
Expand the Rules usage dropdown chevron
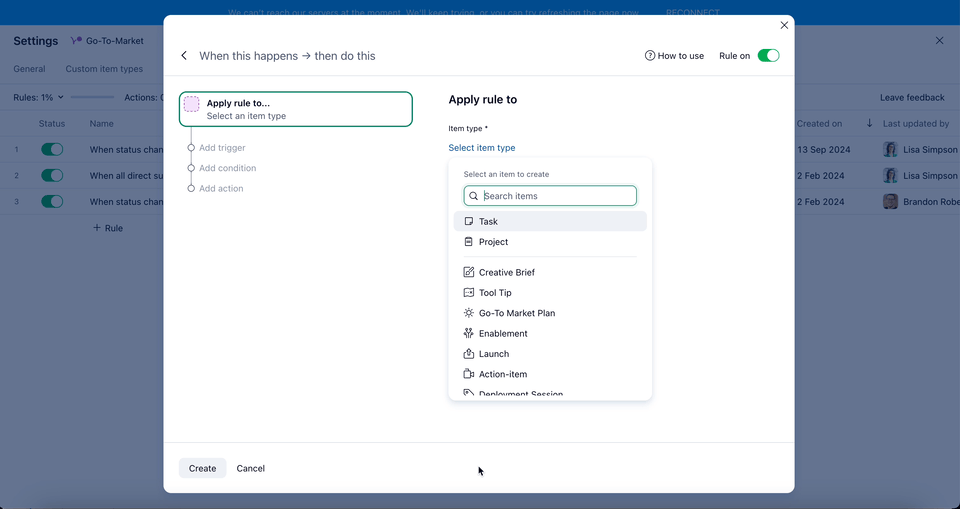pos(61,97)
